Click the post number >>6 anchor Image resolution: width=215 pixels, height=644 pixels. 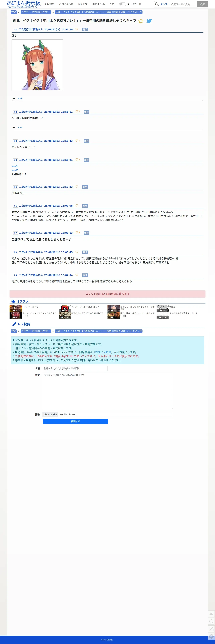15,206
